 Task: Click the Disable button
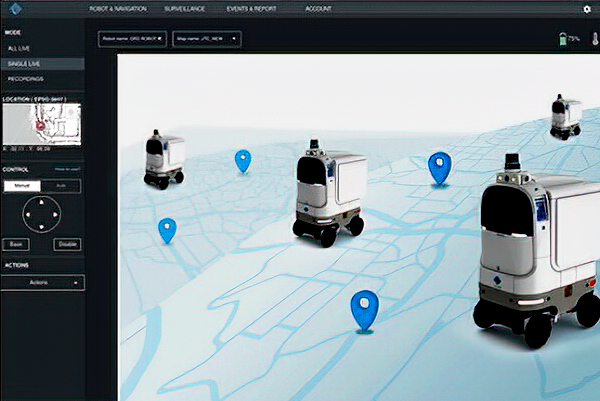(x=67, y=244)
